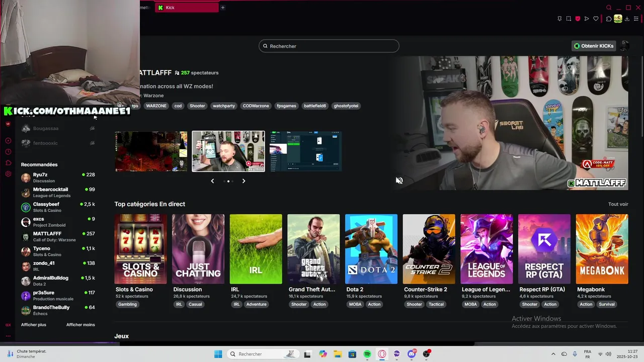
Task: Select the WARZONE tag
Action: [x=156, y=106]
